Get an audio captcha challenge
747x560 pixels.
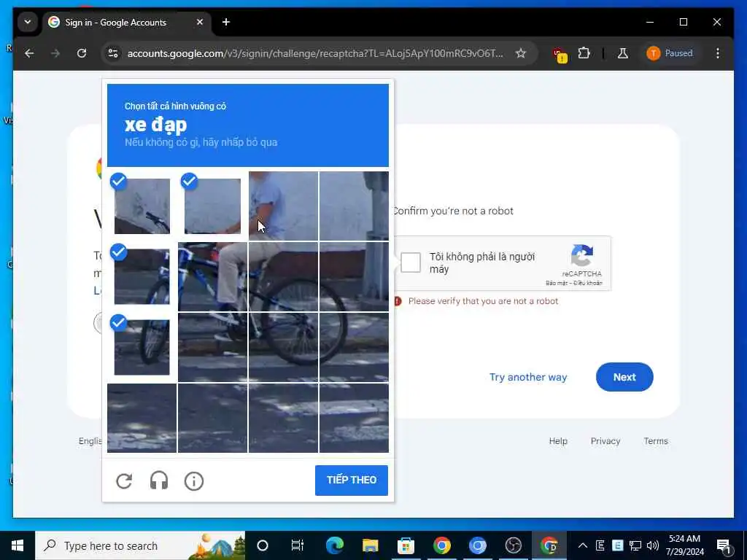[159, 481]
